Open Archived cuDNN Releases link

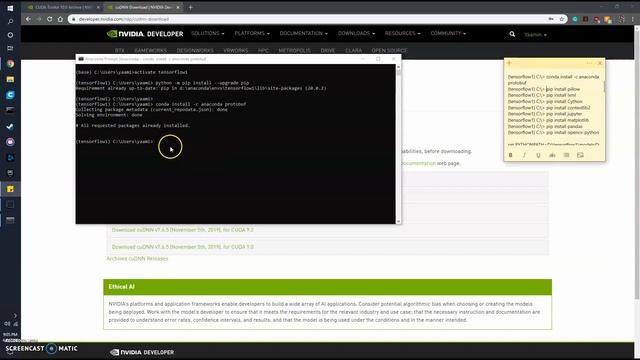(137, 258)
